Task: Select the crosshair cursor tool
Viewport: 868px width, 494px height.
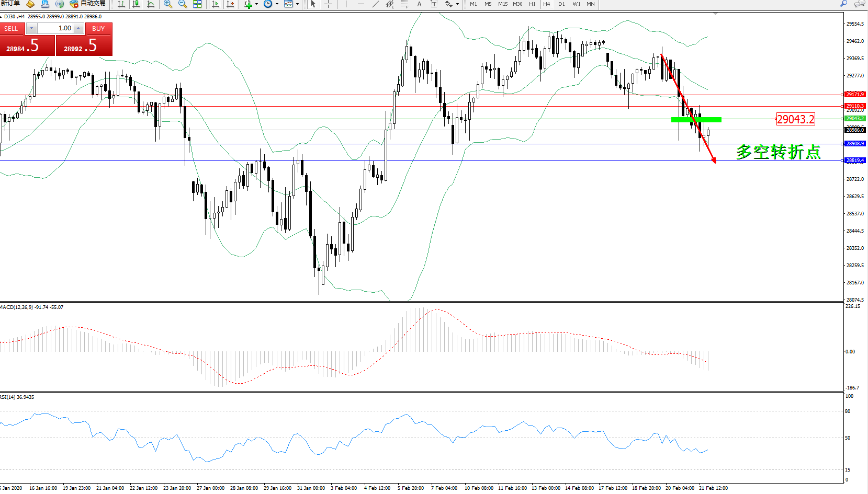Action: click(x=328, y=4)
